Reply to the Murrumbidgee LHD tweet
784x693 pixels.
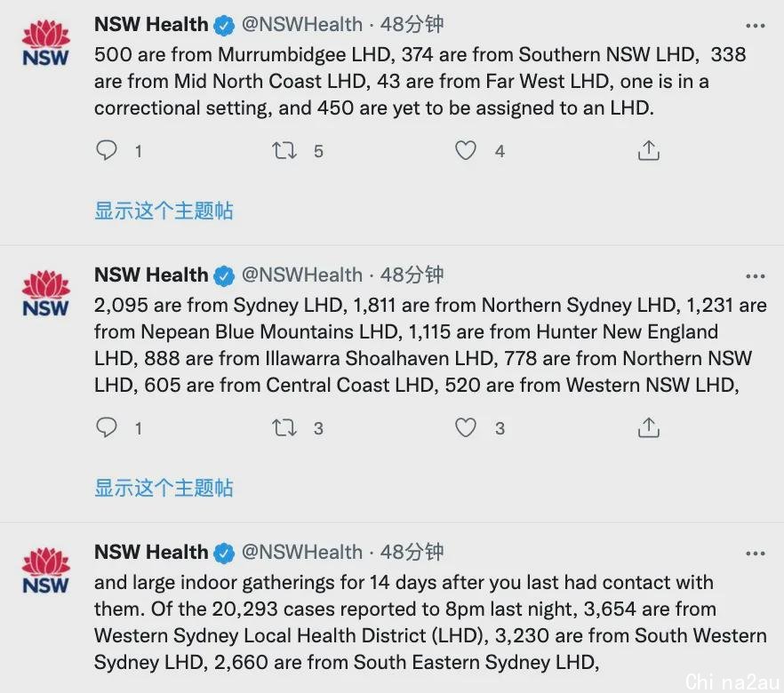107,150
